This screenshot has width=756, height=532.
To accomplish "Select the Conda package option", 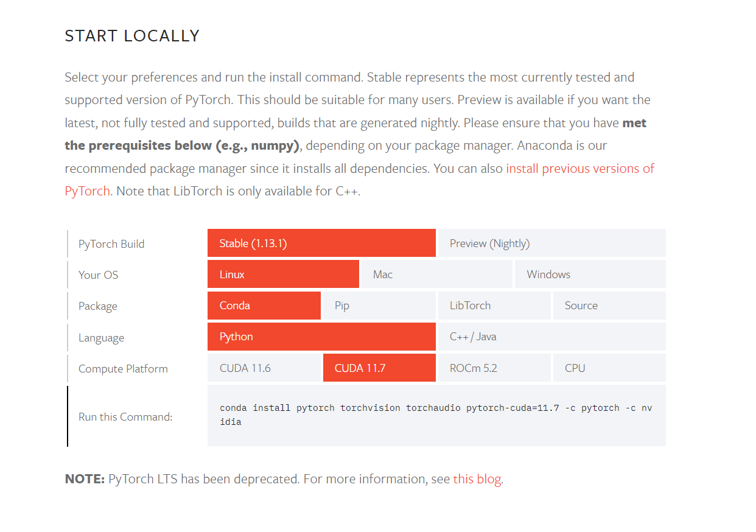I will click(x=264, y=306).
